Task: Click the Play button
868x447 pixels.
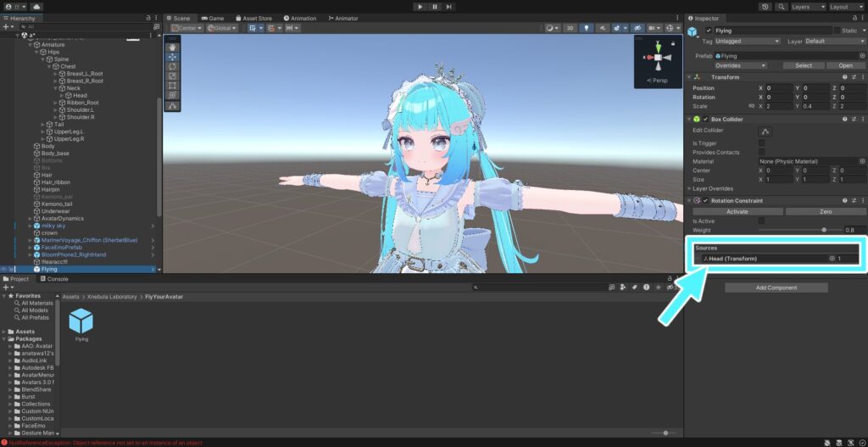Action: 420,6
